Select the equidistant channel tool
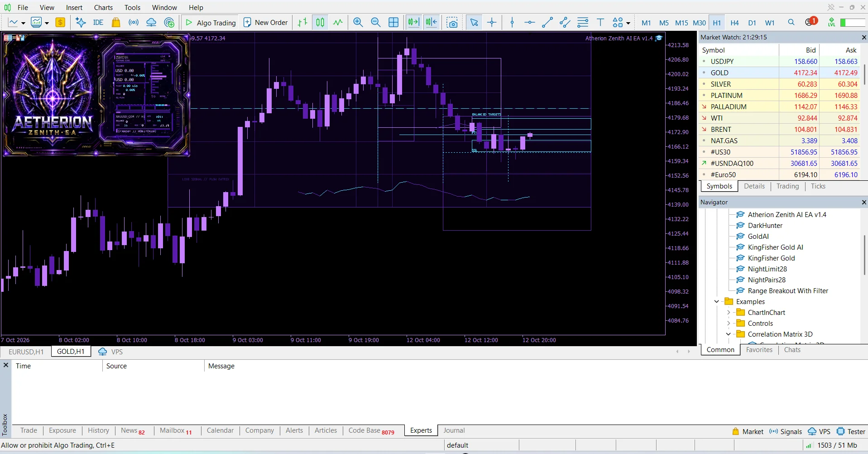Screen dimensions: 868x454 click(x=565, y=22)
